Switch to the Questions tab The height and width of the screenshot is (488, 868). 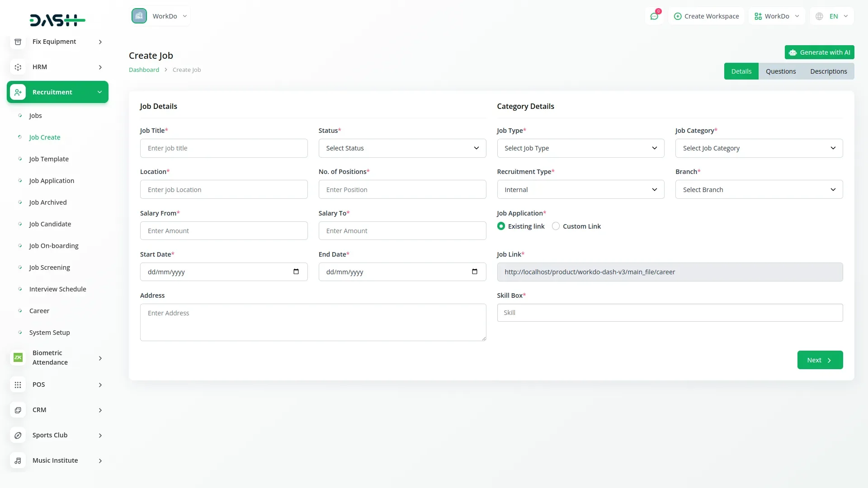780,71
